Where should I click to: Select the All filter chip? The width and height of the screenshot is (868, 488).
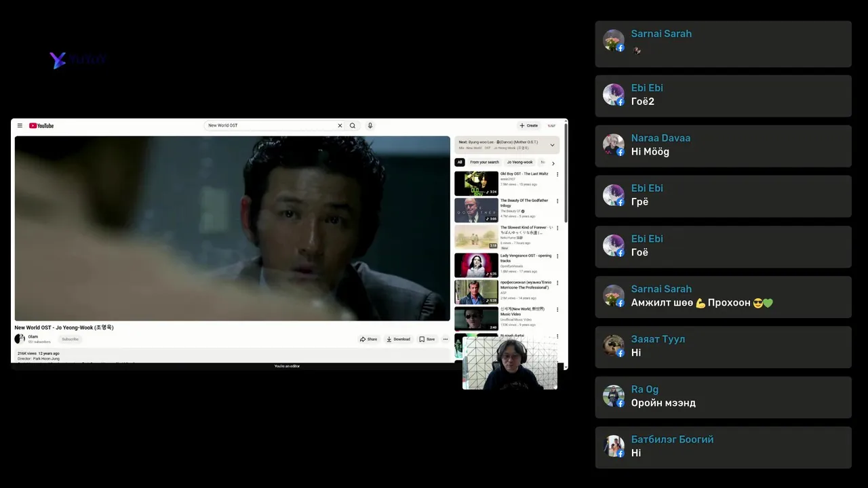(460, 162)
